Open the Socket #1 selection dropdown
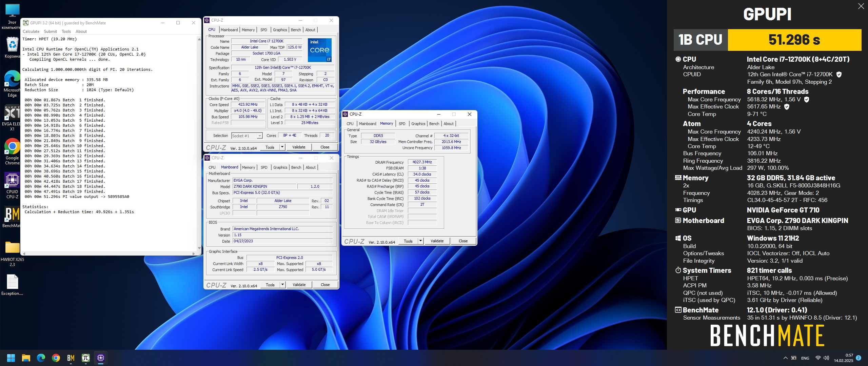The height and width of the screenshot is (366, 868). click(x=247, y=136)
